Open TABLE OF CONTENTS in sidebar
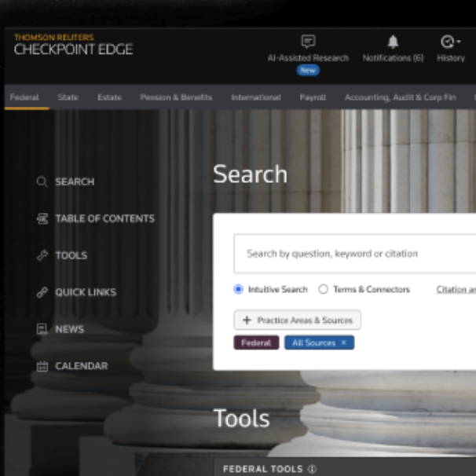This screenshot has height=476, width=476. (104, 218)
